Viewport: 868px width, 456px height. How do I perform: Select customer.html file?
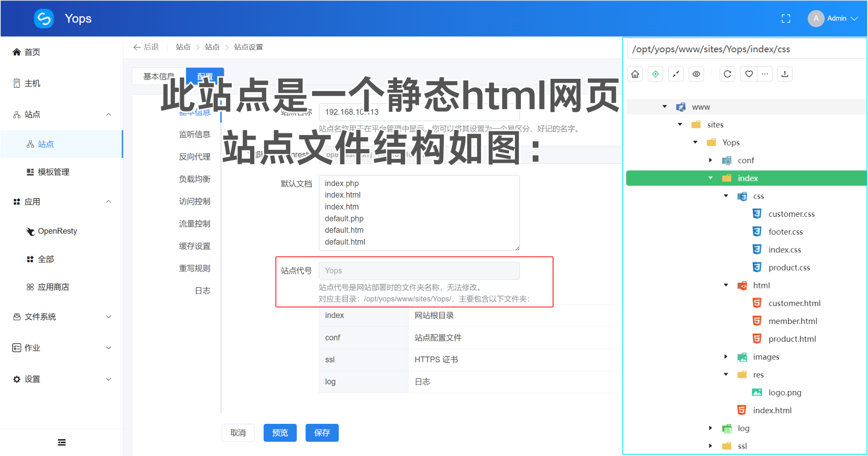(794, 303)
